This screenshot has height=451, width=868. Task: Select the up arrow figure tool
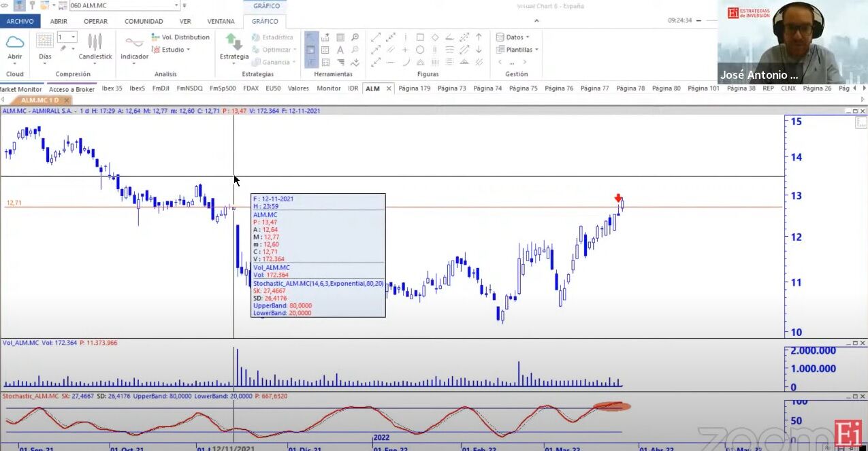pos(479,37)
